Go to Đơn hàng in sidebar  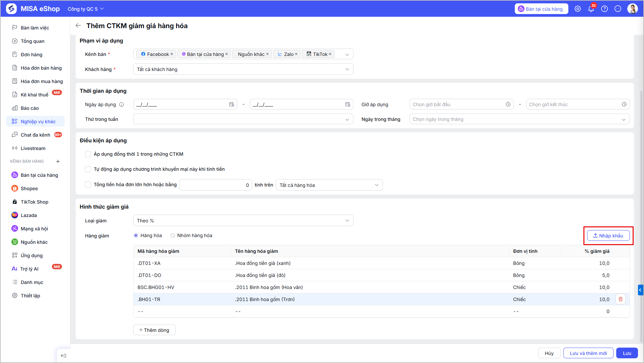pos(31,55)
